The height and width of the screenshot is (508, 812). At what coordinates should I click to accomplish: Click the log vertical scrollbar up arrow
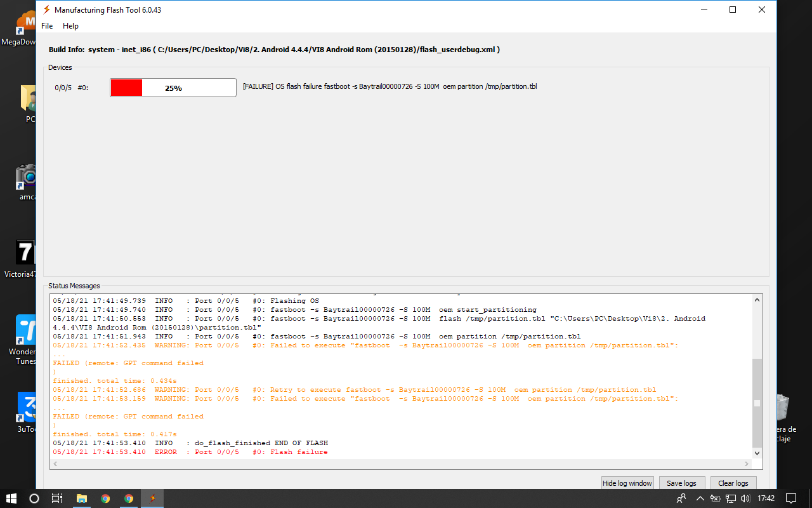point(756,300)
